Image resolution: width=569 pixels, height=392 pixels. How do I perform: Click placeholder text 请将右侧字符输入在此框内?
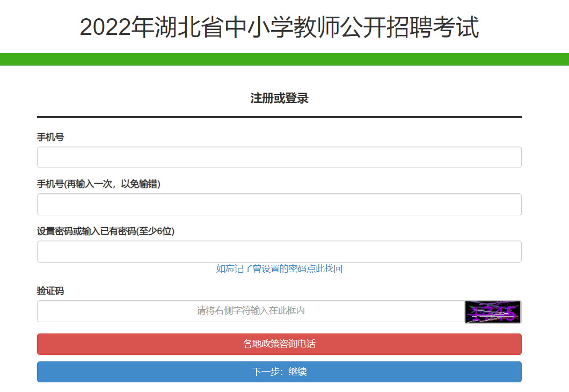pos(250,311)
